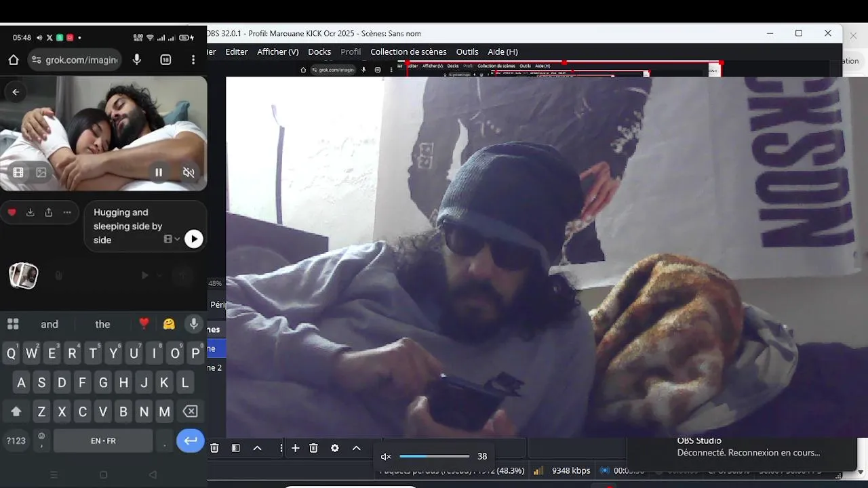Open the scene filters icon
The width and height of the screenshot is (868, 488).
235,448
